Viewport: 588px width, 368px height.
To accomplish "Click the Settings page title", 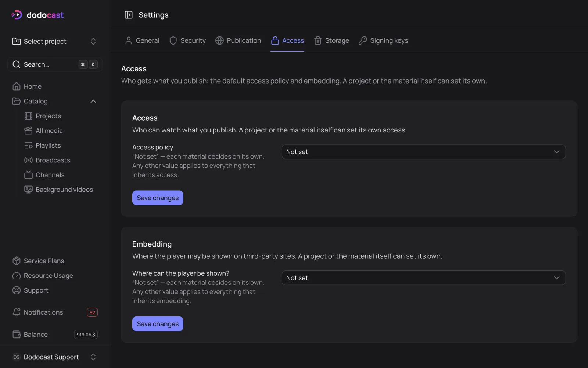I will pyautogui.click(x=154, y=15).
